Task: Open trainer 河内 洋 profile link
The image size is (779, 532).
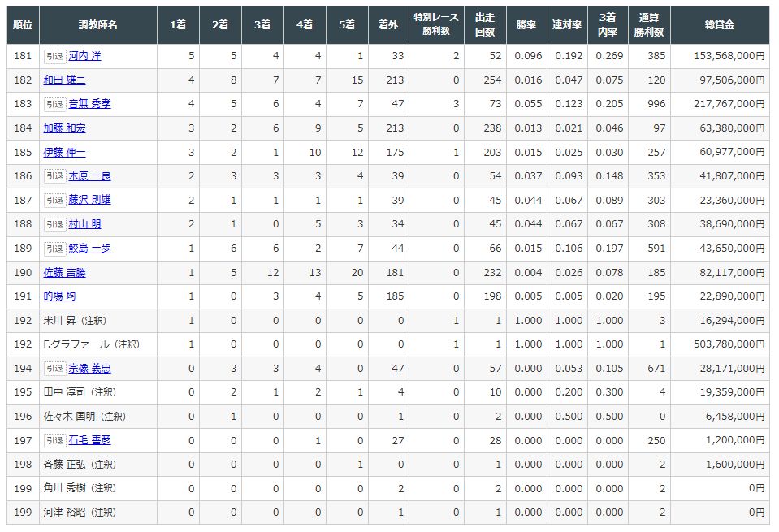Action: coord(84,56)
